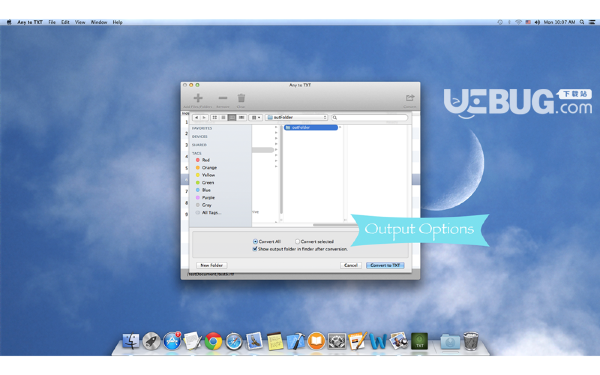Click the vertical scrollbar of first column

click(x=281, y=170)
